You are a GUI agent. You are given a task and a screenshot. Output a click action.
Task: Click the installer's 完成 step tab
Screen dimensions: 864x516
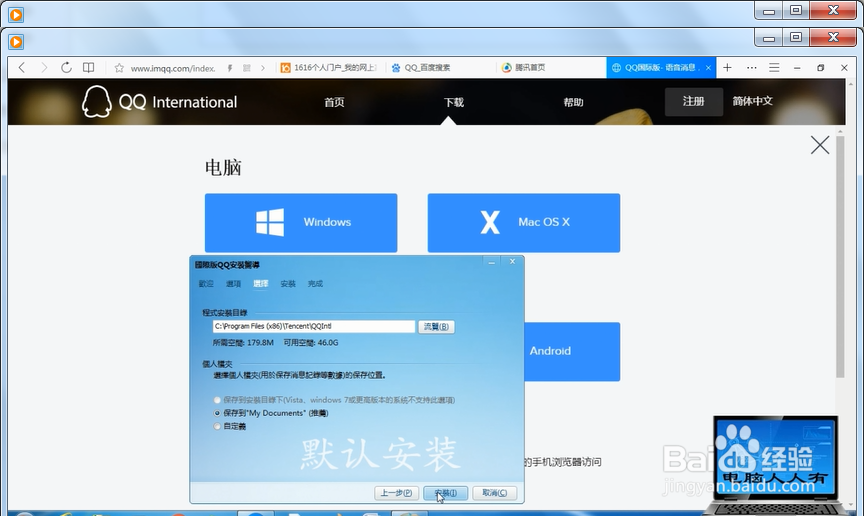(315, 283)
